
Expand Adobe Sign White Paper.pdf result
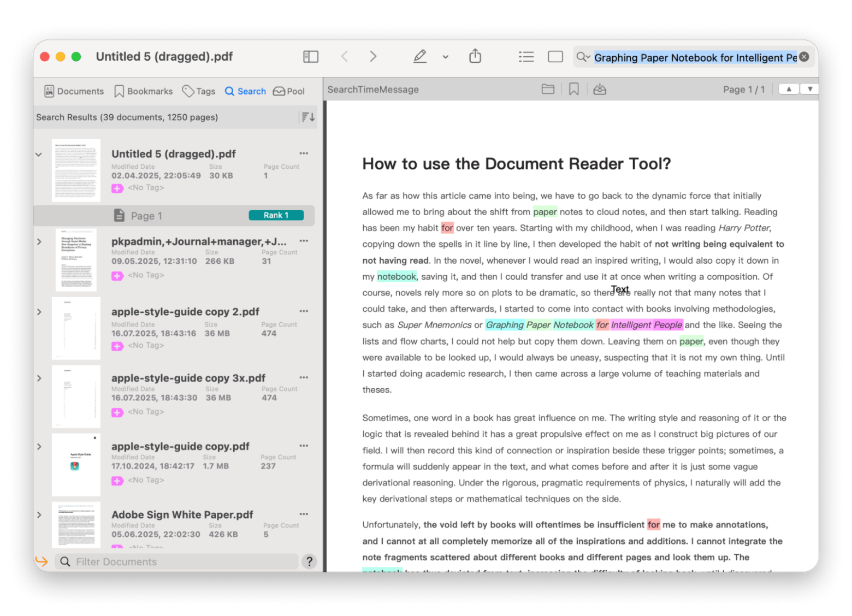tap(39, 514)
